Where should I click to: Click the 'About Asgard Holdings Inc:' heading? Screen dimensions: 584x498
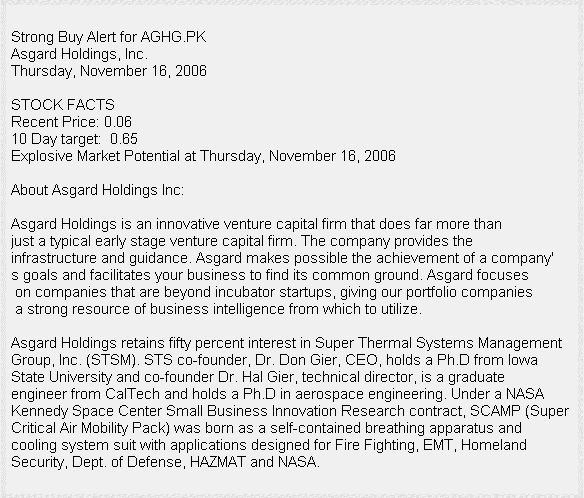coord(98,190)
